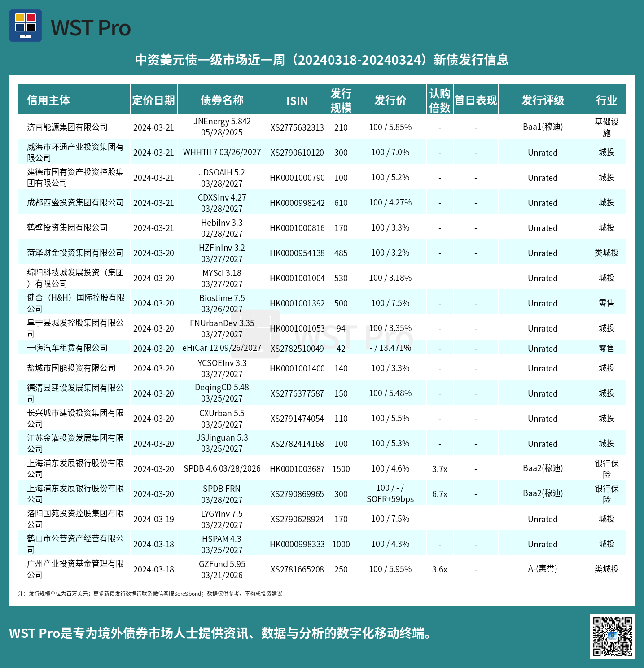Image resolution: width=644 pixels, height=668 pixels.
Task: Click bond name SPDB FRN 03/28/2027
Action: [222, 494]
